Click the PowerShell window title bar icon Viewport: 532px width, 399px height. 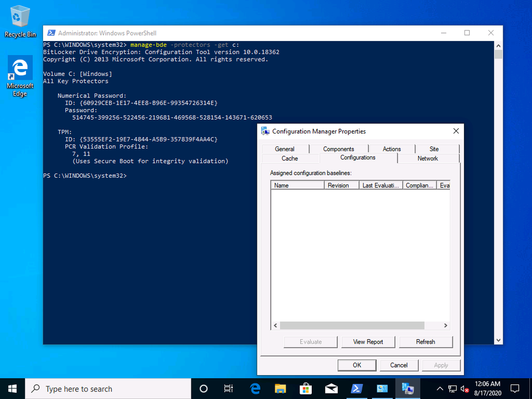[x=51, y=33]
